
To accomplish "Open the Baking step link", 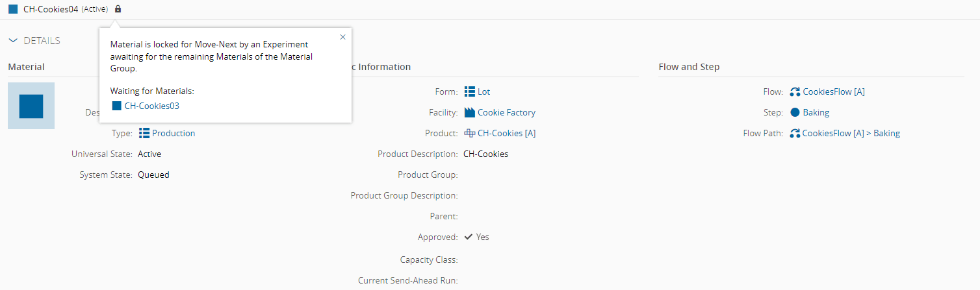I will click(816, 112).
